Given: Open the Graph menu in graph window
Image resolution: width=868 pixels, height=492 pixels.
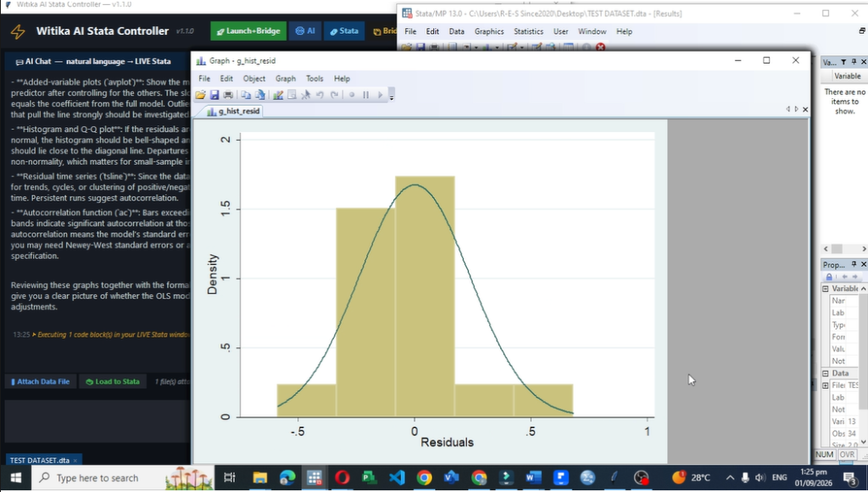Looking at the screenshot, I should pos(286,79).
